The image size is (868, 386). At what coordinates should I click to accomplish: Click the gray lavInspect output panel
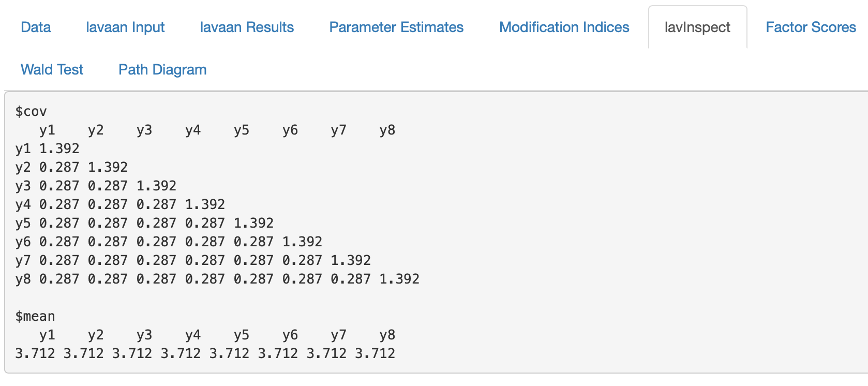(x=621, y=233)
